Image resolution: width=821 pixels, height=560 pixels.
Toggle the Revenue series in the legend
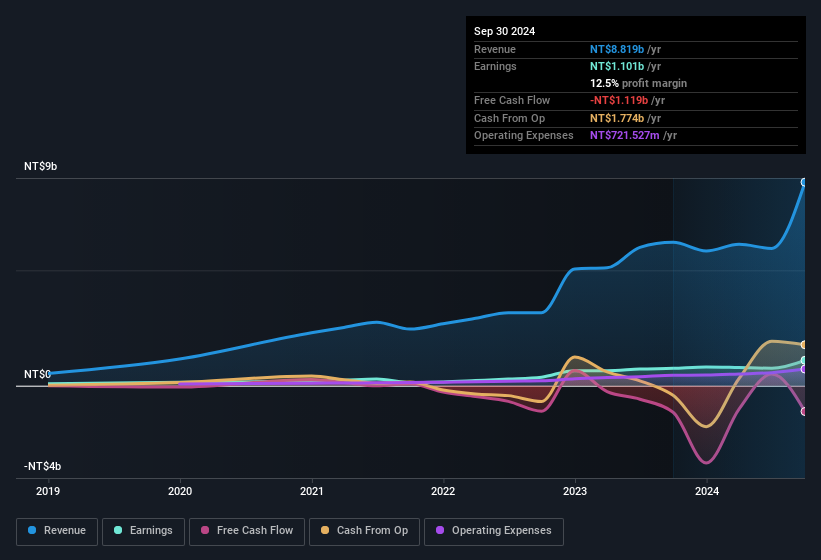tap(58, 531)
